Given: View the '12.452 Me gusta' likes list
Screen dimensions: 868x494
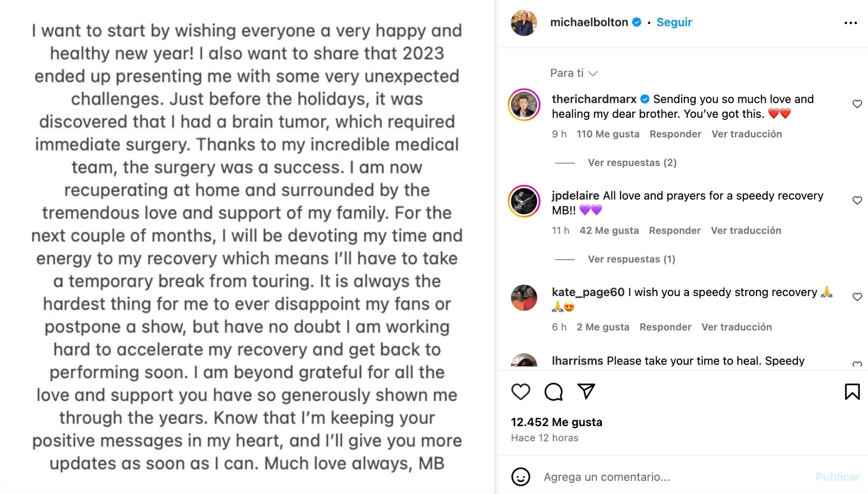Looking at the screenshot, I should click(x=556, y=422).
